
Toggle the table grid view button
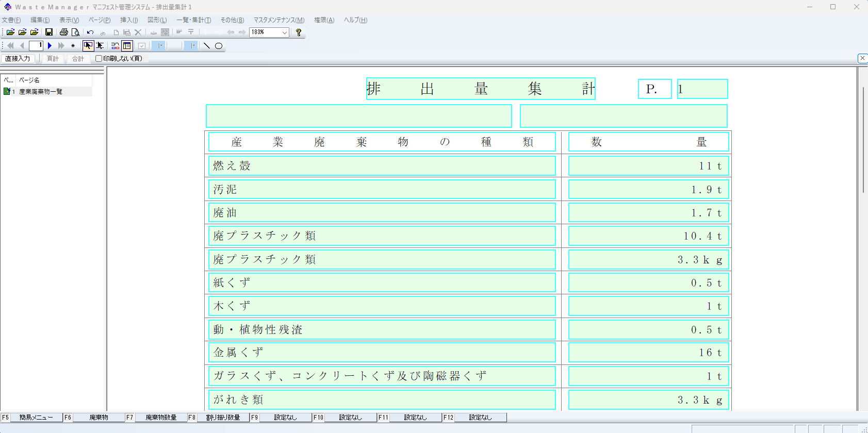(127, 46)
